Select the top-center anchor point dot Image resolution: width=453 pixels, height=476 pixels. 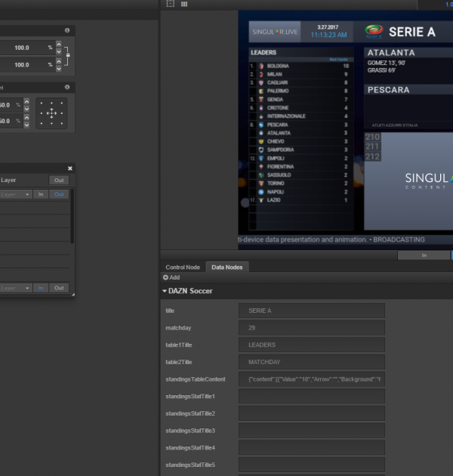51,104
